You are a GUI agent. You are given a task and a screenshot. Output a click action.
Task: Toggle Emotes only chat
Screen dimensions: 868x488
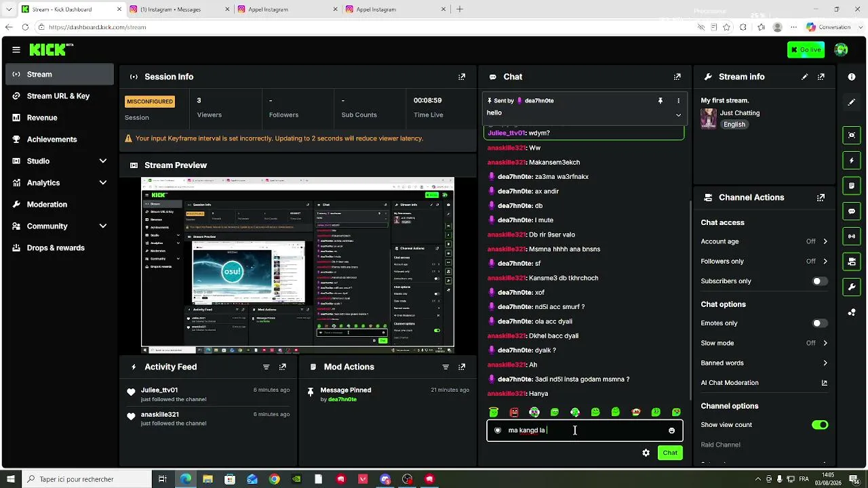click(820, 323)
